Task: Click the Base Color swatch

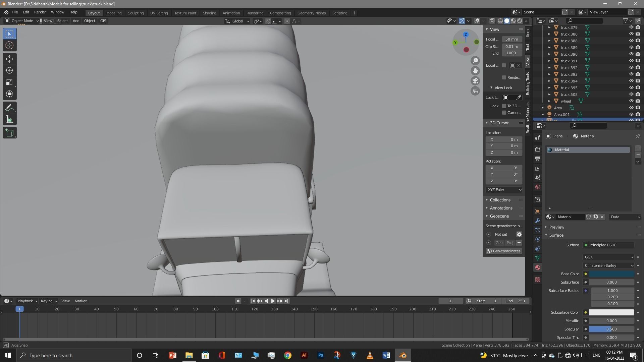Action: (x=611, y=274)
